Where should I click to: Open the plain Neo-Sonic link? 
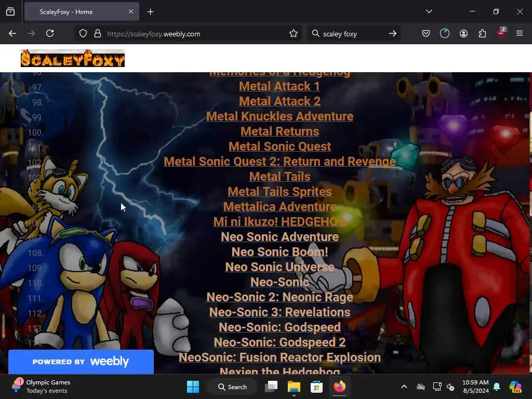280,282
